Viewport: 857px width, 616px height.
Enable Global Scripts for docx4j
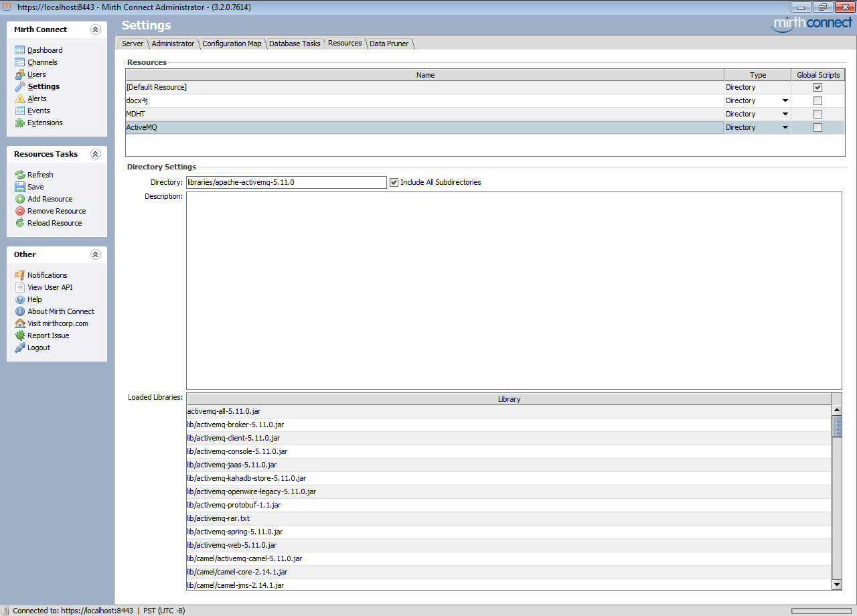(x=817, y=100)
